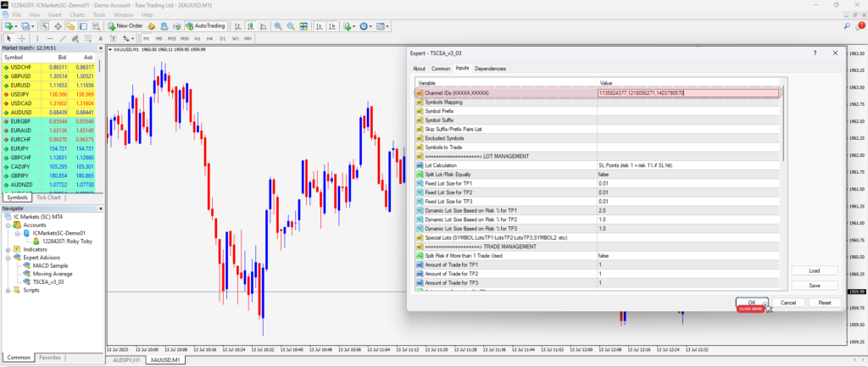Click the Lot Calculation value cell
The image size is (868, 367).
click(x=688, y=165)
